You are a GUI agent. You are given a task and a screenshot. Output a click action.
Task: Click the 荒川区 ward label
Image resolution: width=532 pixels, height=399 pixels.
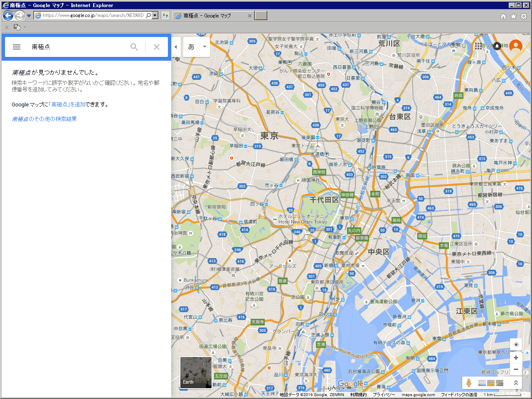[x=389, y=43]
